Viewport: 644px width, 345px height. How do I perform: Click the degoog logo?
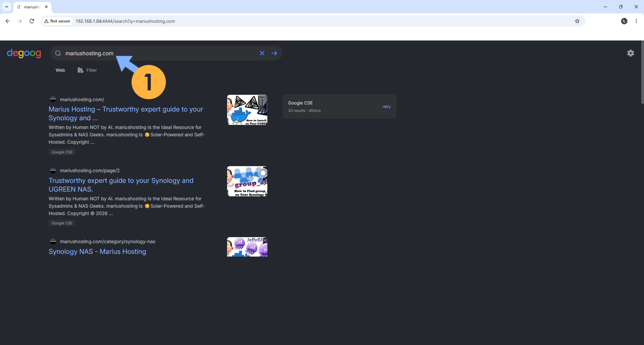24,53
